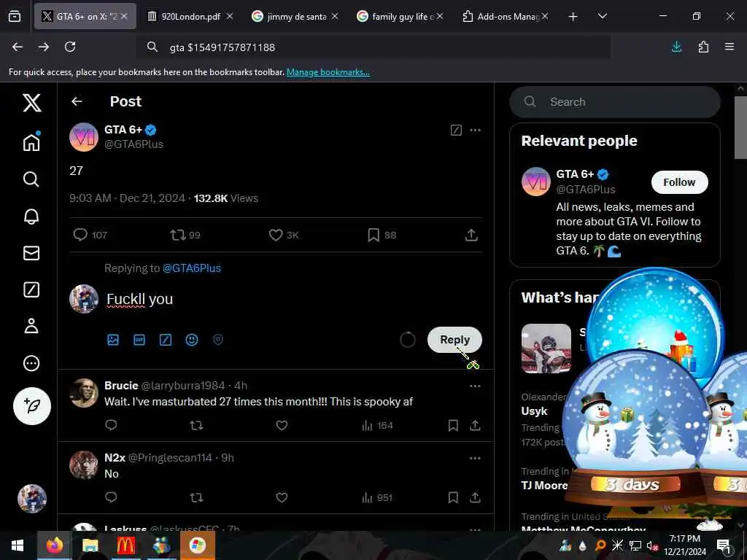Open more options on Brucie's reply
Viewport: 747px width, 560px height.
[x=475, y=386]
